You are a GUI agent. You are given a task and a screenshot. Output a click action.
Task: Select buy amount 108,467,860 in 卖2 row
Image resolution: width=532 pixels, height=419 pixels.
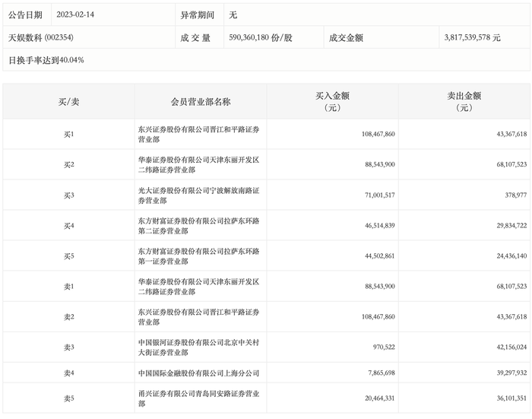pos(378,317)
